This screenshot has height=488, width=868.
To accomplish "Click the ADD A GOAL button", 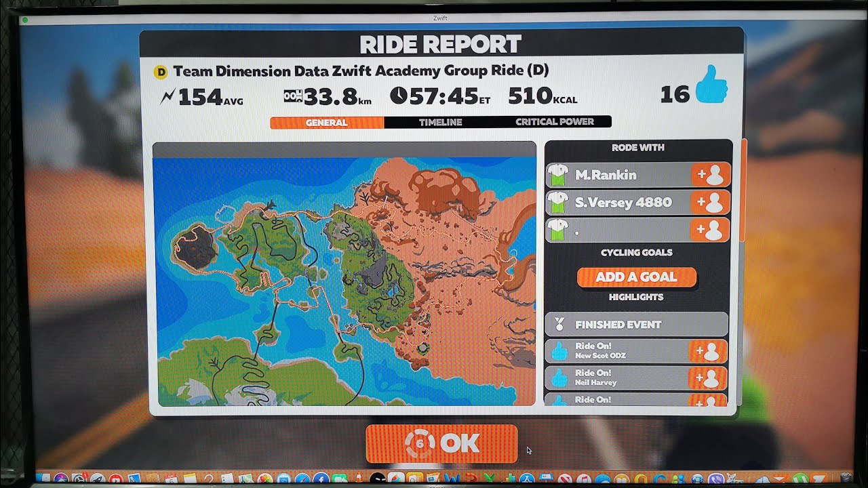I will [x=637, y=277].
